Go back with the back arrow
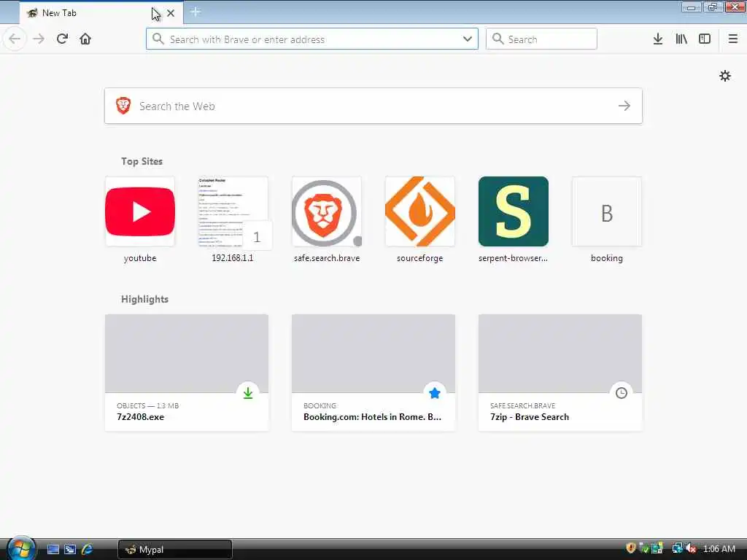Viewport: 747px width, 560px height. pyautogui.click(x=15, y=39)
